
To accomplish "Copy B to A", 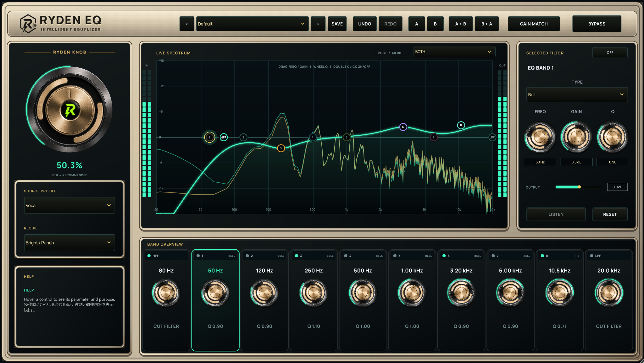I will coord(487,24).
